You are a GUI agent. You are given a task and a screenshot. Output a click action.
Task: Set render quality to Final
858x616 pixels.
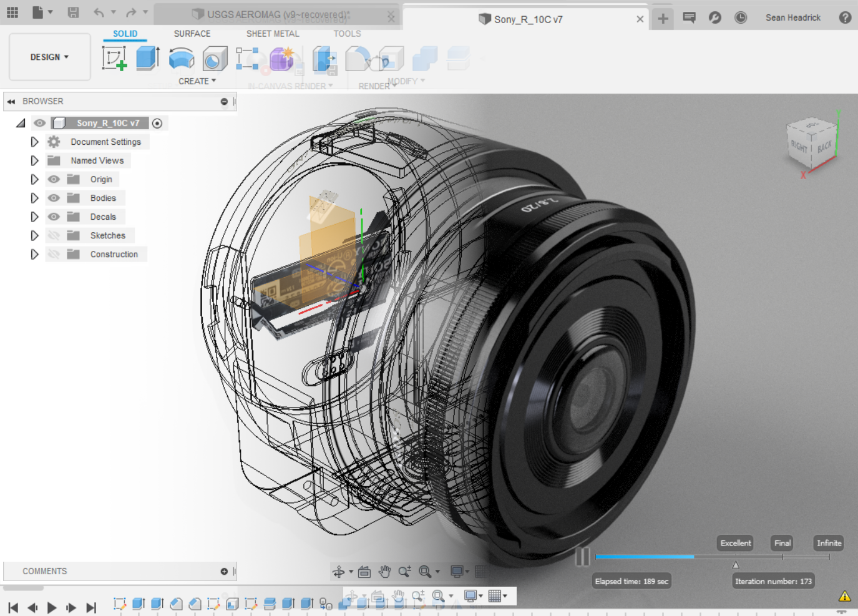(x=782, y=543)
